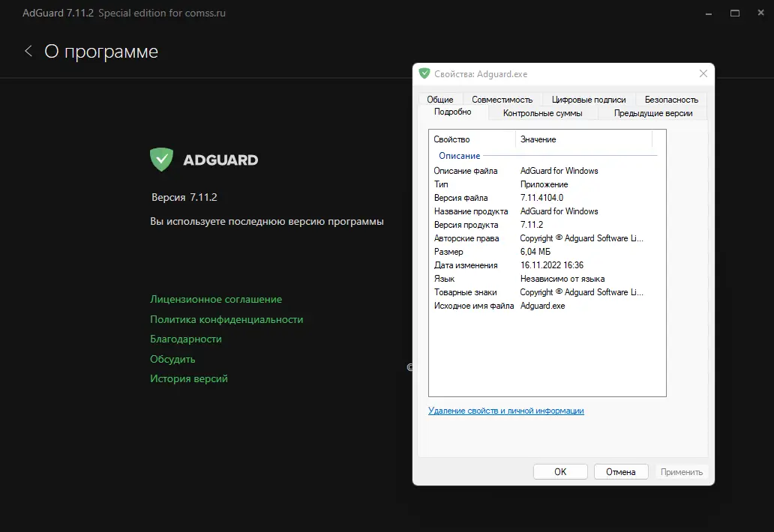Click Вы используете последнюю версию программы text
Image resolution: width=774 pixels, height=532 pixels.
click(x=266, y=221)
